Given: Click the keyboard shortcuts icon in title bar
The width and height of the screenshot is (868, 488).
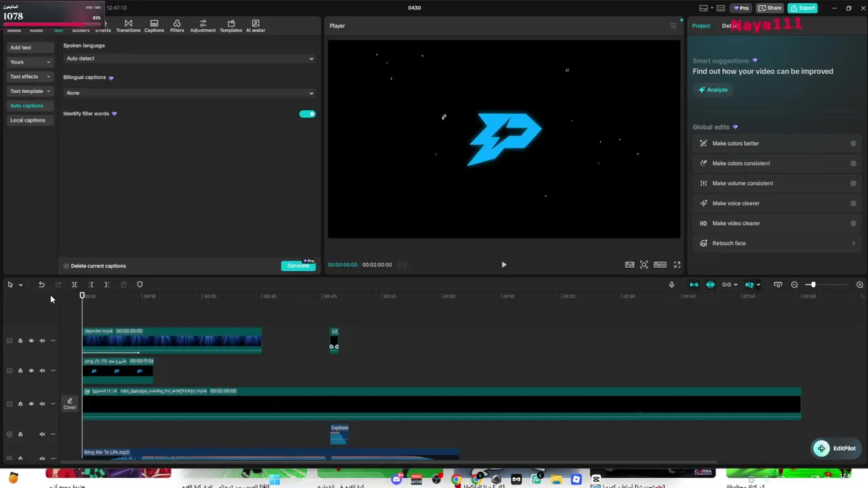Looking at the screenshot, I should [721, 8].
